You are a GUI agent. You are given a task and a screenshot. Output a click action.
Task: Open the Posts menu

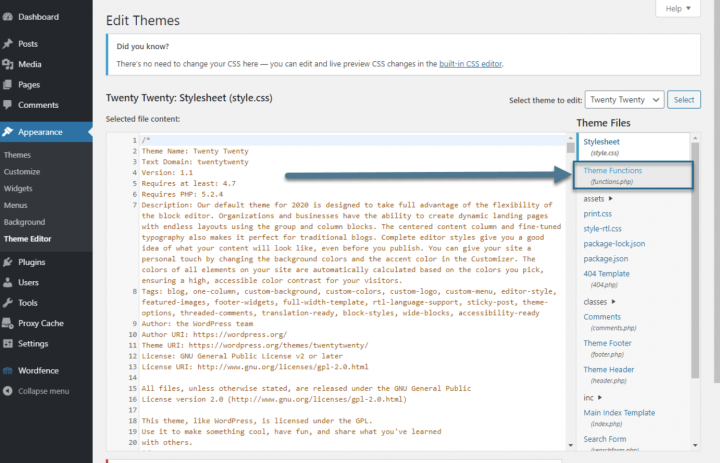(28, 44)
